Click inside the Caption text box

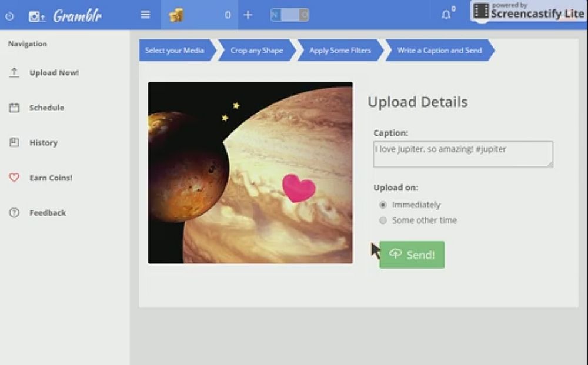[463, 154]
